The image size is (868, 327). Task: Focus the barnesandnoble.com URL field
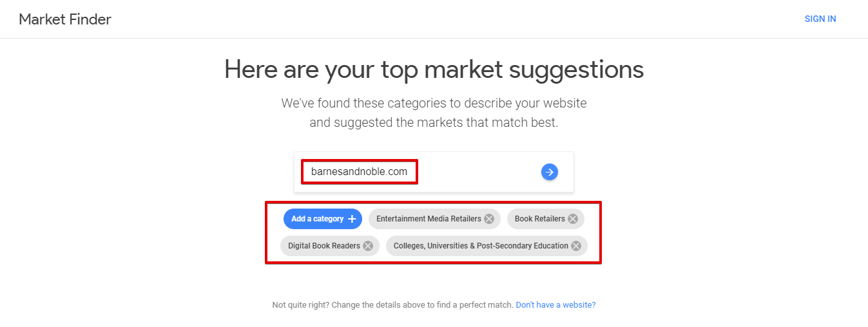360,172
